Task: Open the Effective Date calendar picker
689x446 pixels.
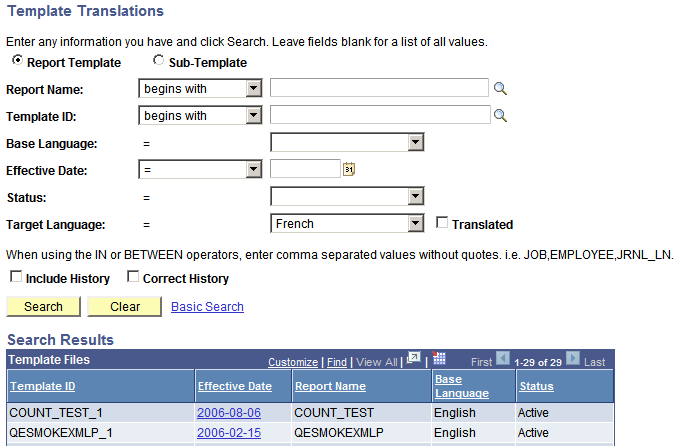Action: point(349,170)
